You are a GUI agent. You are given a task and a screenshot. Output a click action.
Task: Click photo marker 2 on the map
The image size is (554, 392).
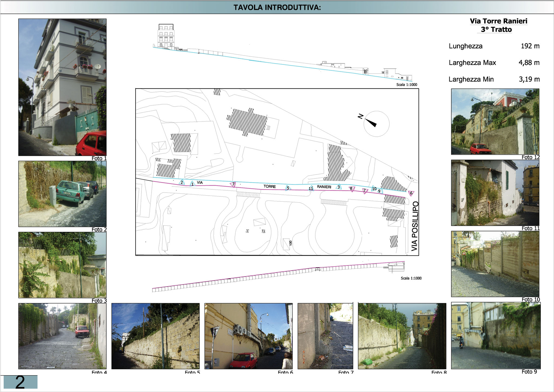[x=182, y=182]
